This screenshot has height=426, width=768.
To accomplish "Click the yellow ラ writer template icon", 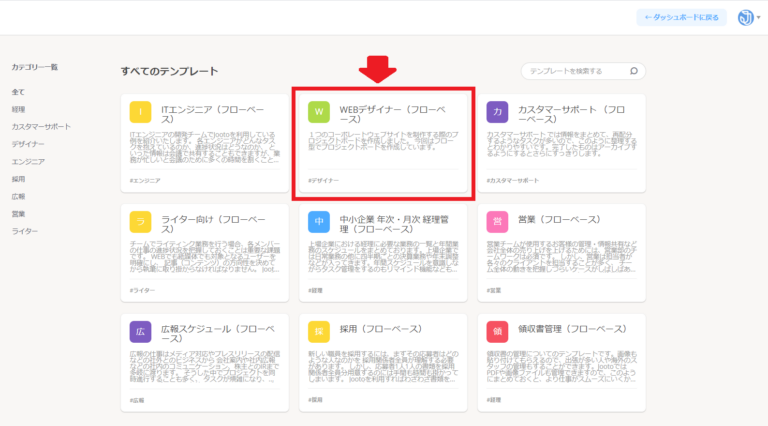I will pos(141,221).
